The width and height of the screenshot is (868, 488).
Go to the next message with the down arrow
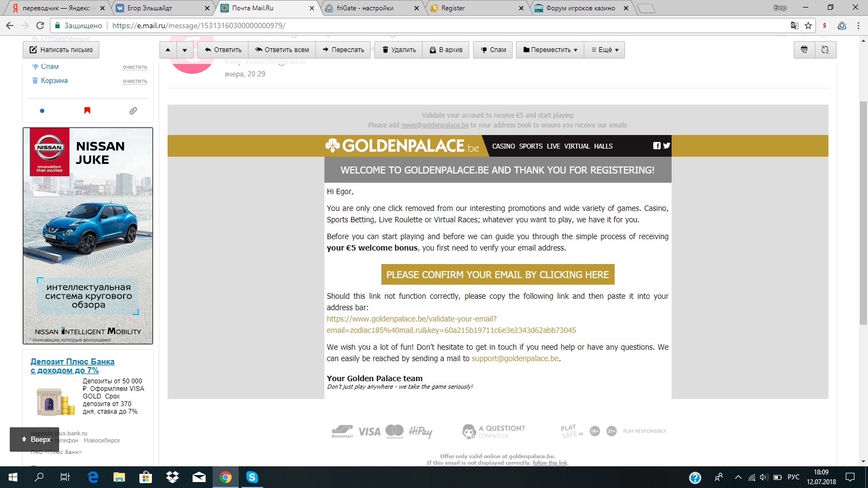(184, 50)
